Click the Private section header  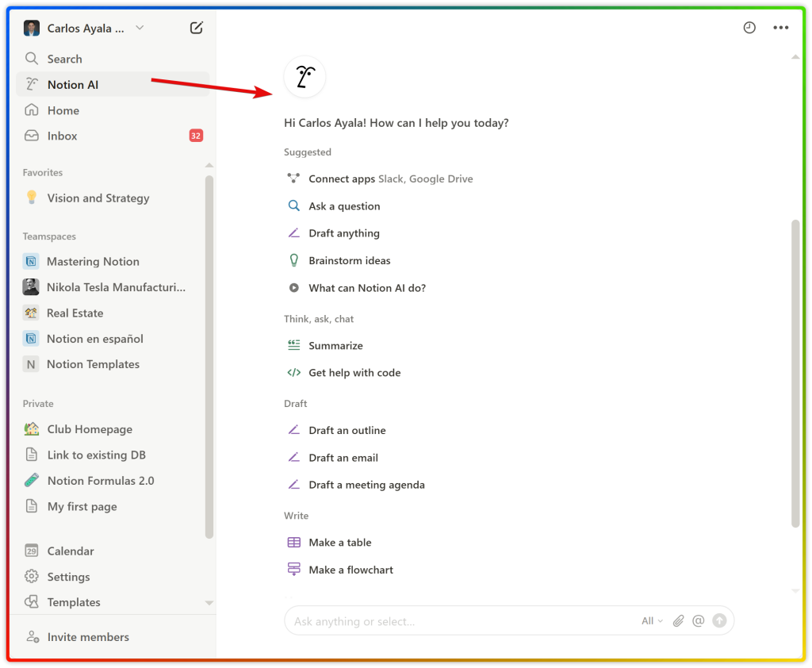click(x=38, y=404)
